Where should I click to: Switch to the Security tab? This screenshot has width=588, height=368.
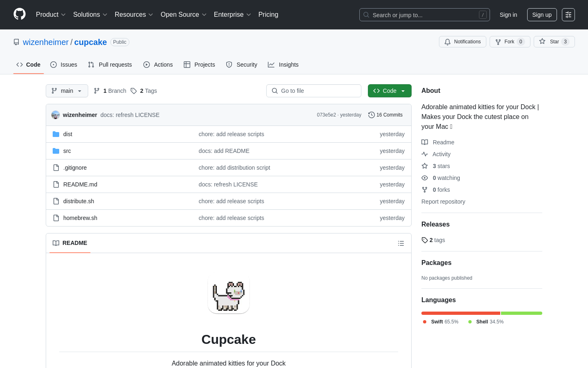[x=242, y=65]
